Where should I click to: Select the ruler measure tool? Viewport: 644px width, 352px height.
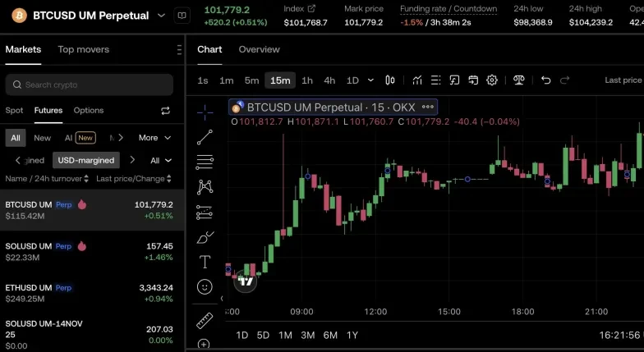[205, 321]
